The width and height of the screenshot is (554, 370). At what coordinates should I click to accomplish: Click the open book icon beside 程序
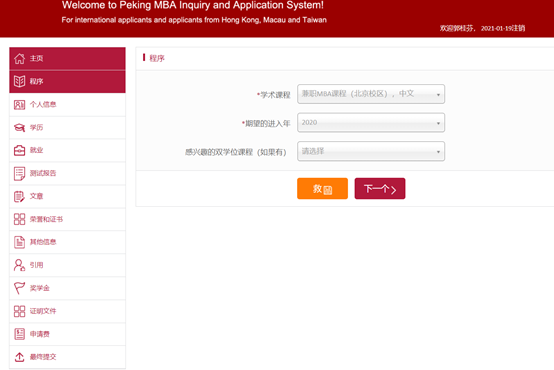tap(19, 81)
